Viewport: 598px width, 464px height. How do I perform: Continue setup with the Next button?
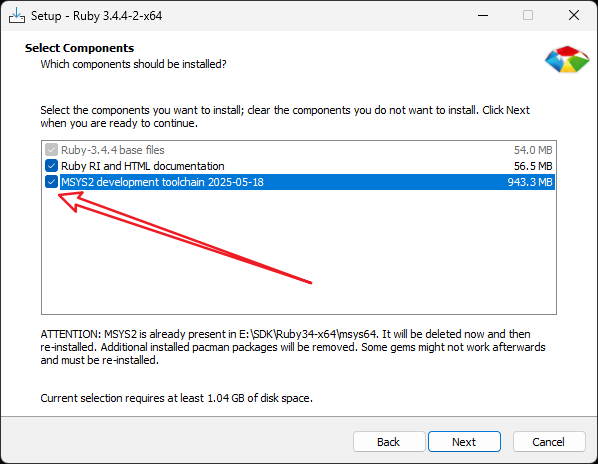(x=464, y=442)
